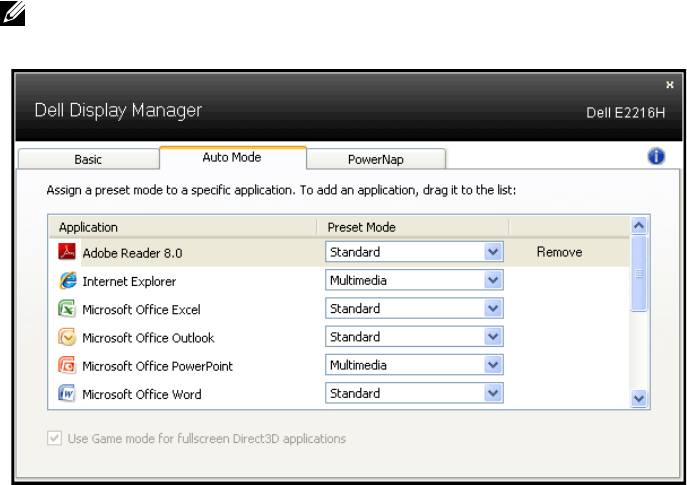The image size is (687, 485).
Task: Select the Auto Mode tab
Action: point(233,158)
